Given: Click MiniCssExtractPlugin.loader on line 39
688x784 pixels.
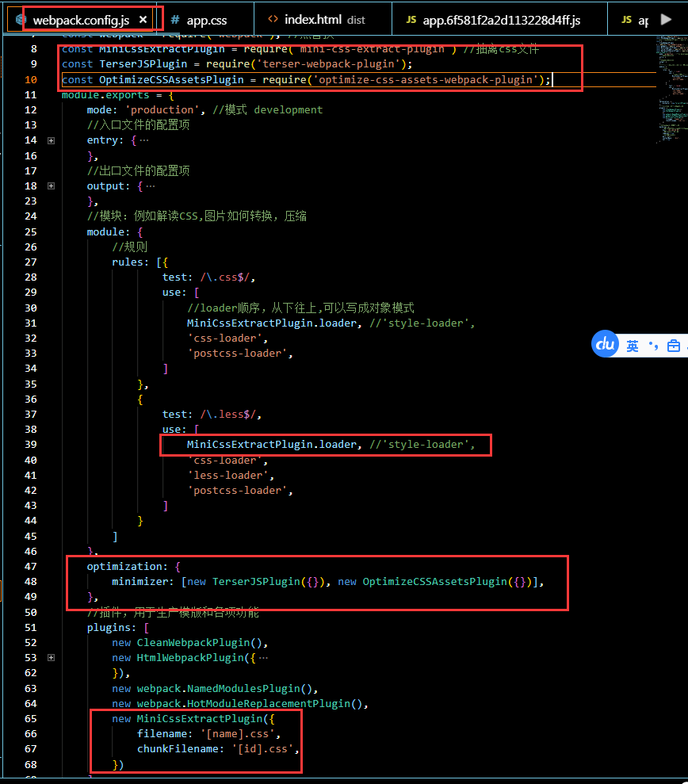Looking at the screenshot, I should click(x=272, y=445).
